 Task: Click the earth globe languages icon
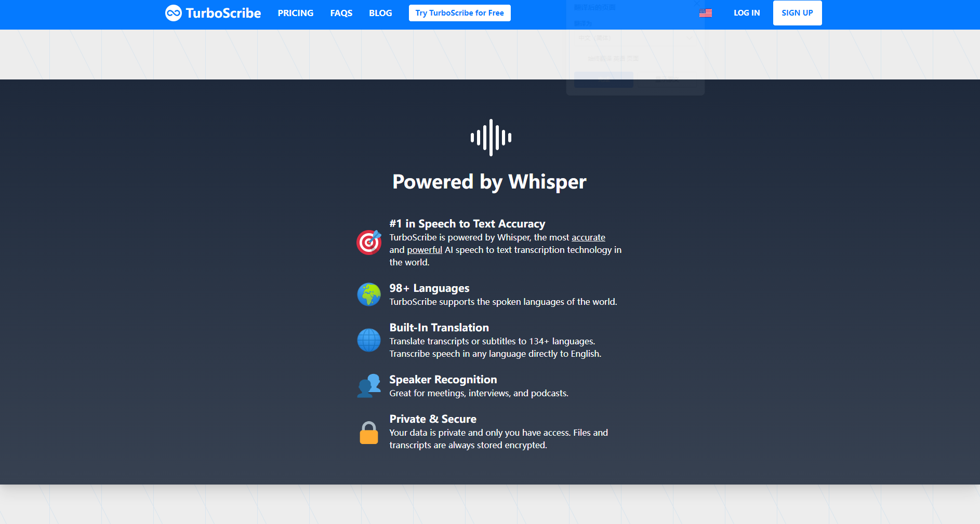369,294
